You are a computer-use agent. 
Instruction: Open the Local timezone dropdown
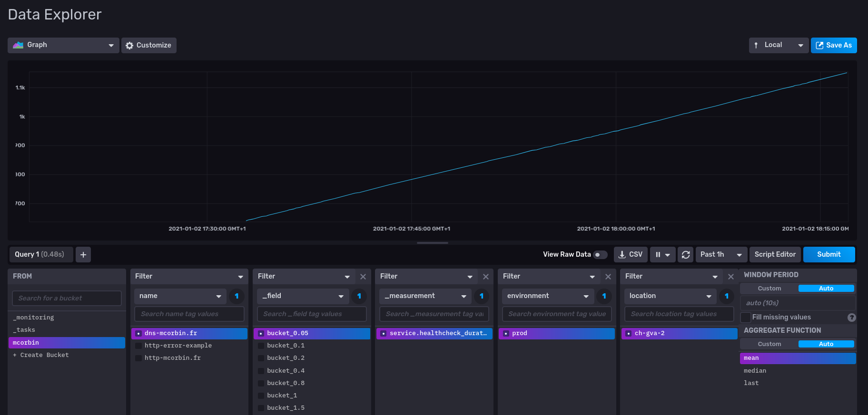pyautogui.click(x=779, y=46)
